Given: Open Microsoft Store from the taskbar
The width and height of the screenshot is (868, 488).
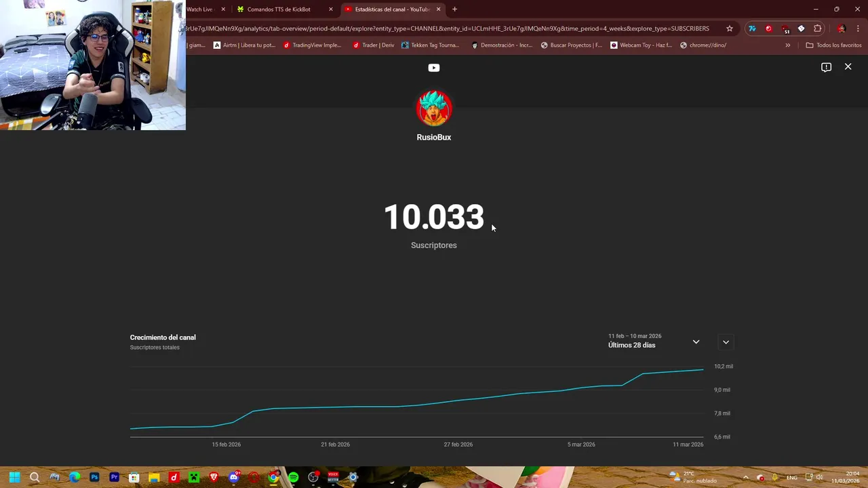Looking at the screenshot, I should (x=134, y=477).
